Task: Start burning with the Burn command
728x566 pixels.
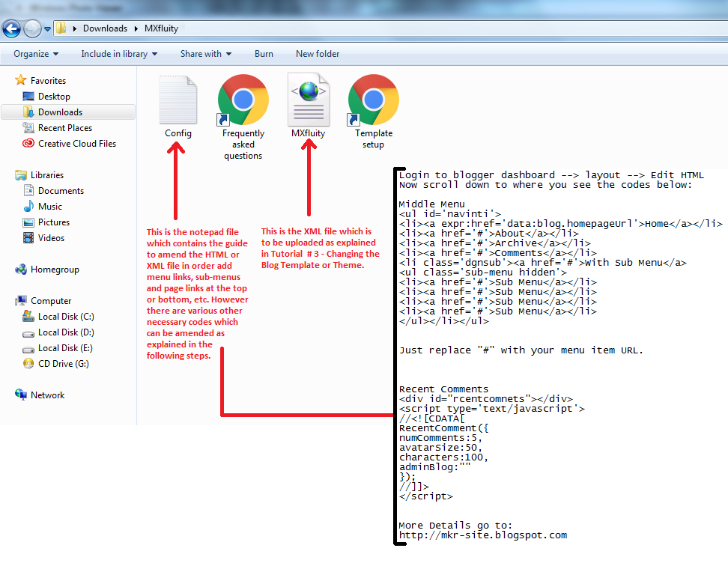Action: tap(264, 53)
